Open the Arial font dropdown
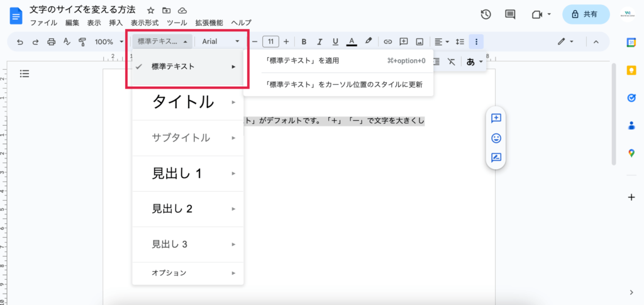644x305 pixels. coord(221,42)
